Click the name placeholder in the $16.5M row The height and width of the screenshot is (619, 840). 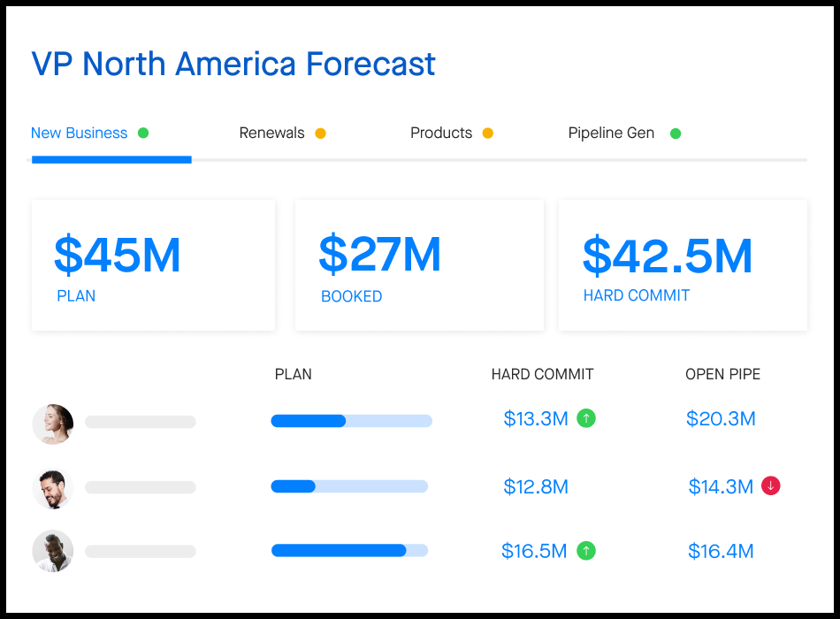coord(141,552)
